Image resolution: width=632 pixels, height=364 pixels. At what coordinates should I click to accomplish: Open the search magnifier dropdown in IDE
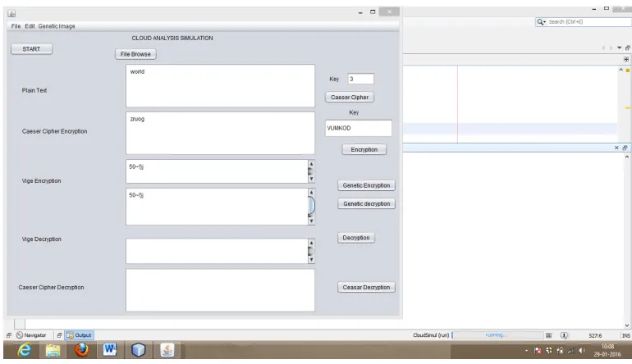[541, 22]
